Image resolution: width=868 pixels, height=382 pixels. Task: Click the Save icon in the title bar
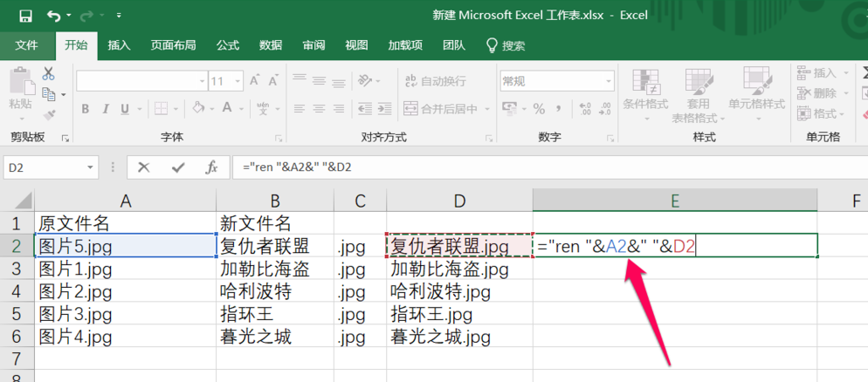point(24,16)
